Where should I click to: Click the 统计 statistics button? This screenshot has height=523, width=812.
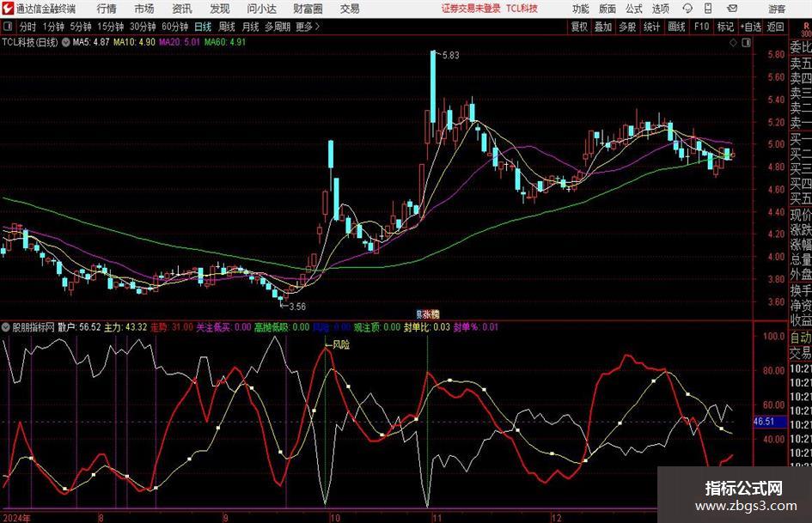point(651,27)
